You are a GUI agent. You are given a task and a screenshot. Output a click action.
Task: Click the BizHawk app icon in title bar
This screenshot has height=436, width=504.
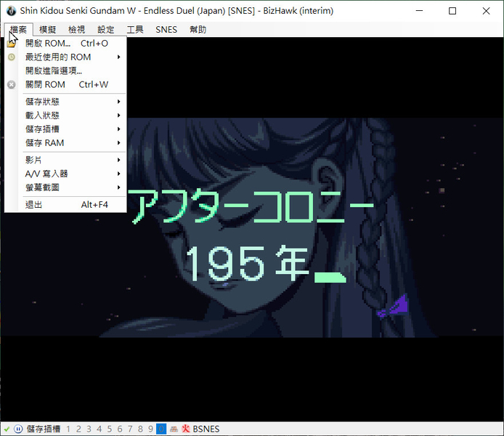tap(11, 11)
